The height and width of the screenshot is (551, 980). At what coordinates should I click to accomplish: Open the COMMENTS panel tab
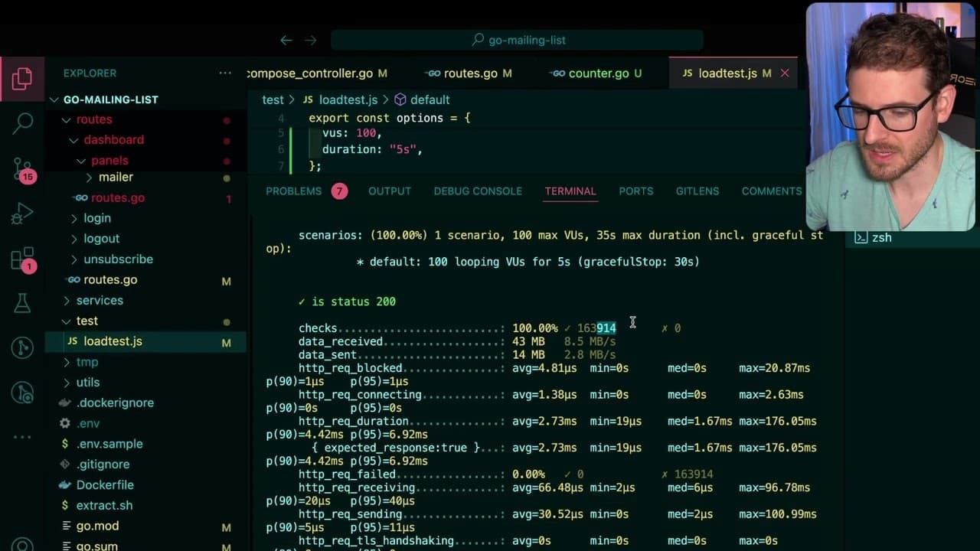point(772,191)
